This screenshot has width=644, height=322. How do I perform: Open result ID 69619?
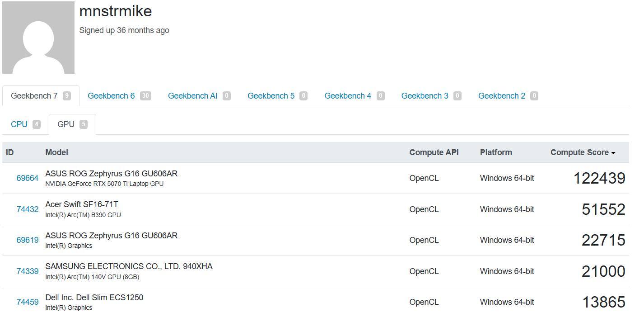click(28, 240)
